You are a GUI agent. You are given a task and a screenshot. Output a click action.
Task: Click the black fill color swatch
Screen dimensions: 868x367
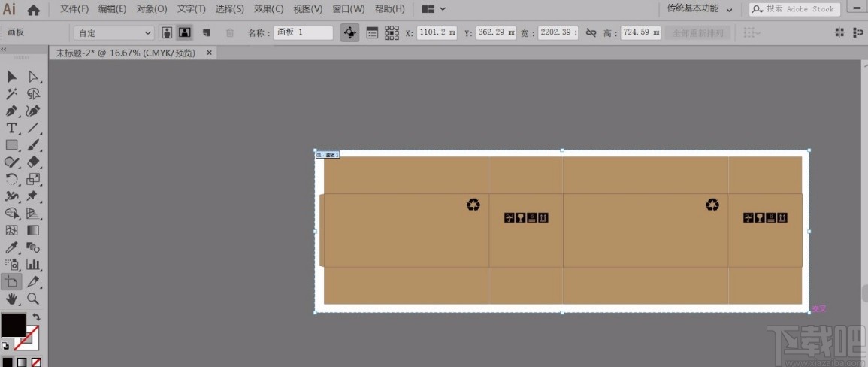14,326
